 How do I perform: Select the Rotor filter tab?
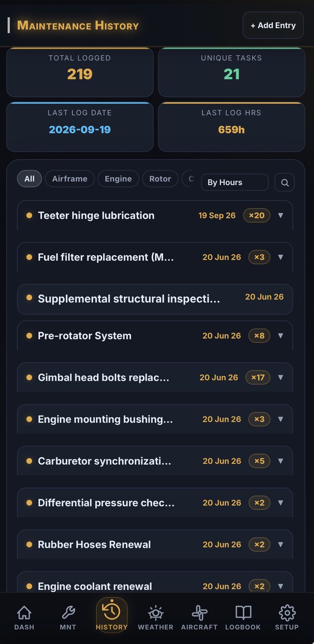point(160,179)
